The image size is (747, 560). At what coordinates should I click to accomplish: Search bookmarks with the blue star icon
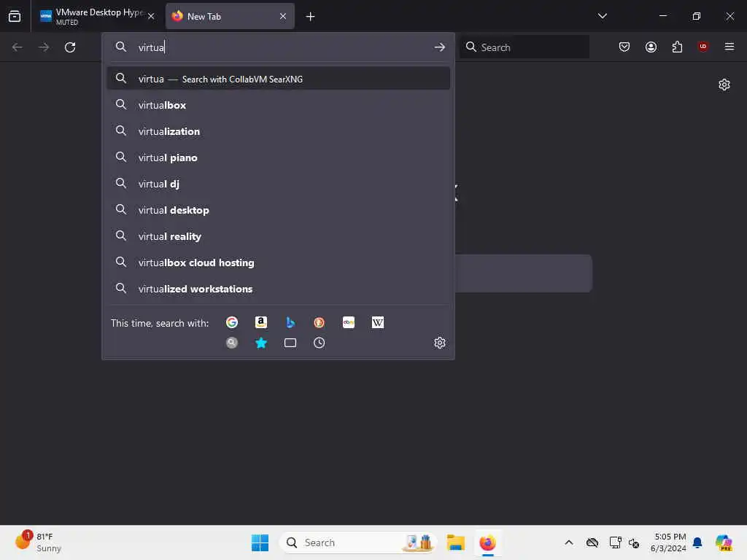[260, 343]
